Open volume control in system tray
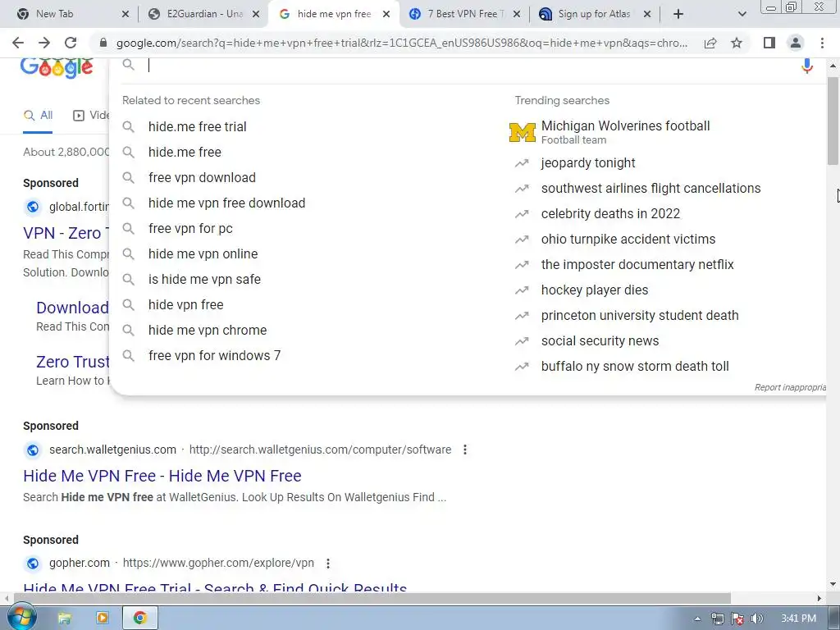The image size is (840, 630). point(756,619)
